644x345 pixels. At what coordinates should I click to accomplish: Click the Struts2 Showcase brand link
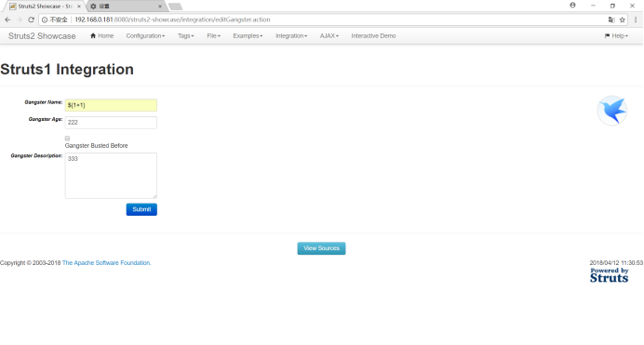coord(42,36)
